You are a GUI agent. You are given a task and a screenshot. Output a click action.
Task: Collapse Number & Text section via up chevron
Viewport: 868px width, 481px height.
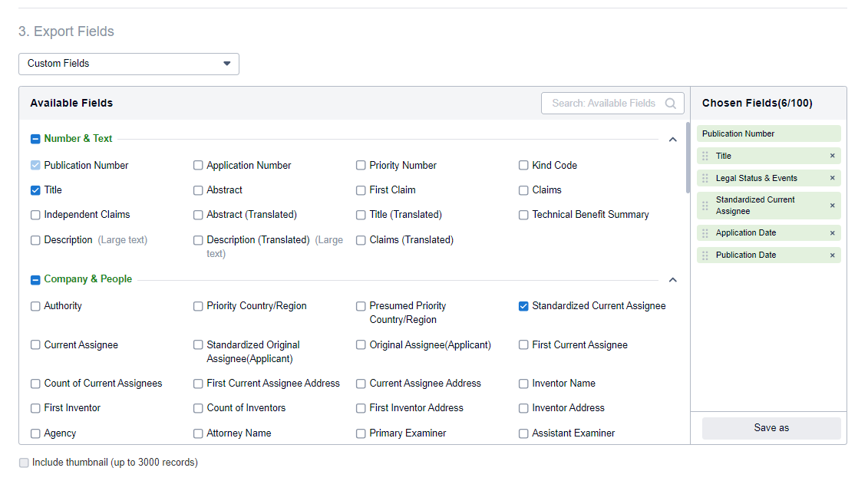pyautogui.click(x=672, y=140)
